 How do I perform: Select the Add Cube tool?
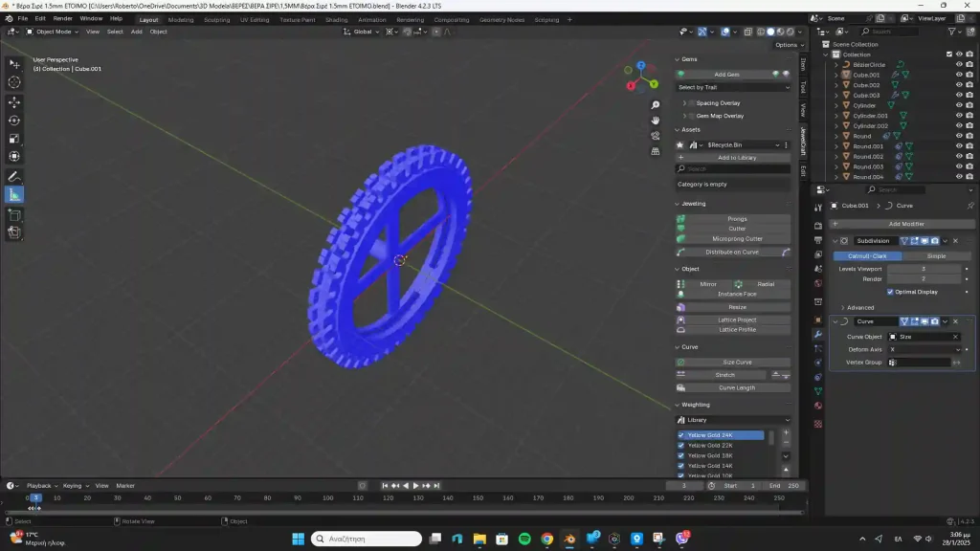coord(14,215)
